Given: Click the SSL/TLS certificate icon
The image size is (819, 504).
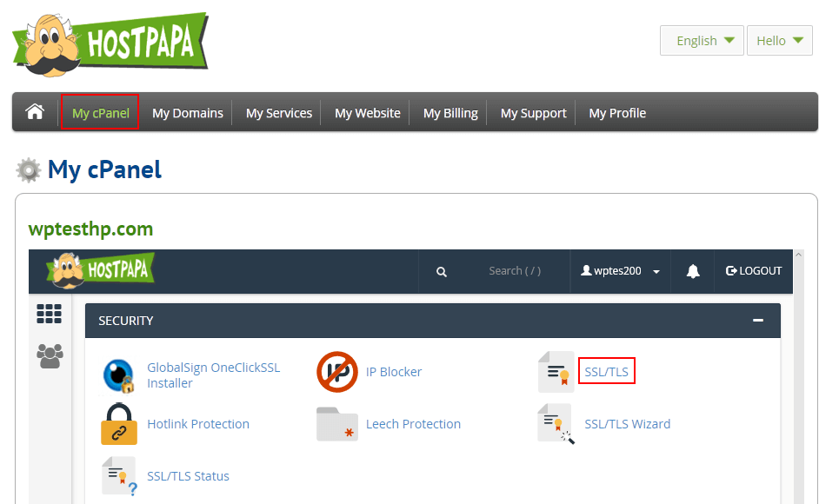Looking at the screenshot, I should (x=556, y=372).
